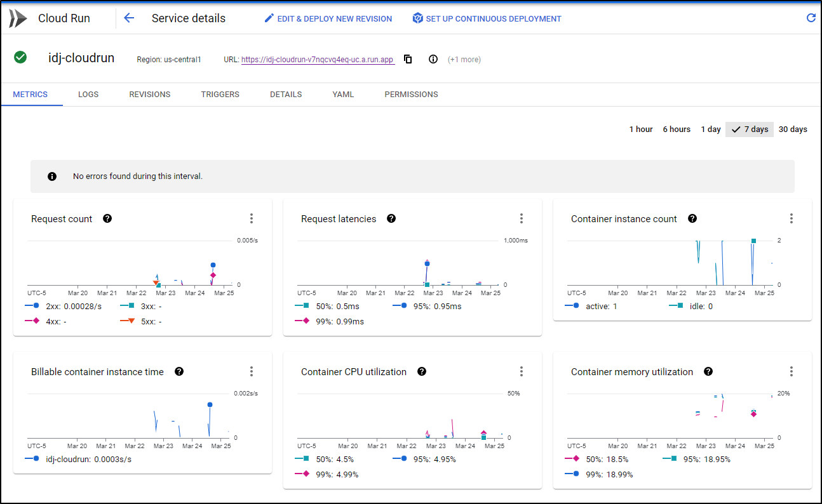Viewport: 822px width, 504px height.
Task: Refresh the service details page
Action: tap(811, 18)
